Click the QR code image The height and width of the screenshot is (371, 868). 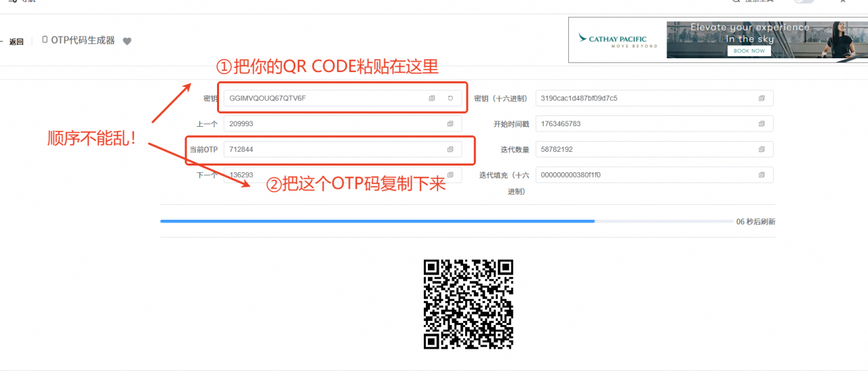click(468, 304)
